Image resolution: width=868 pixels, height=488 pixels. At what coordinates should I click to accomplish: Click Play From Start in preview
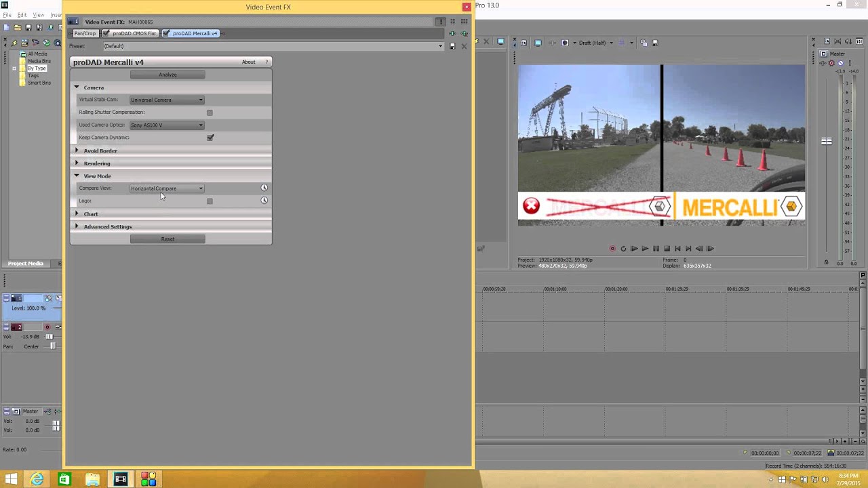pyautogui.click(x=634, y=249)
